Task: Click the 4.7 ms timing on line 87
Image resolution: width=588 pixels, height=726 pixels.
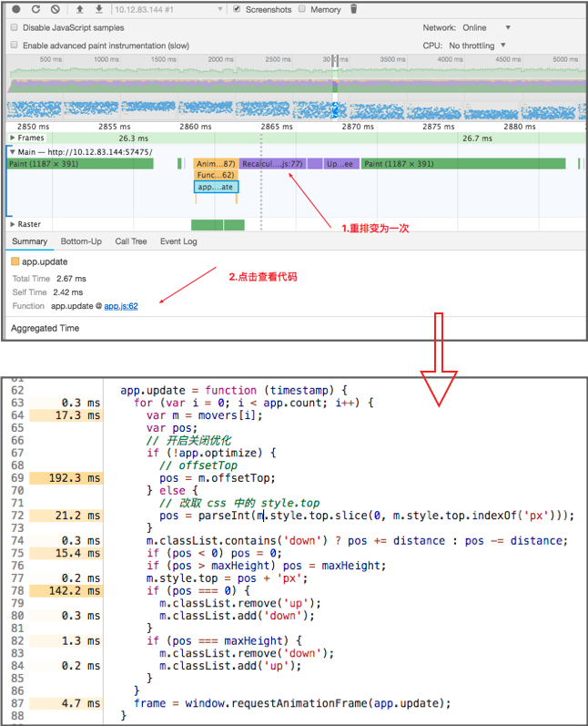Action: point(81,703)
